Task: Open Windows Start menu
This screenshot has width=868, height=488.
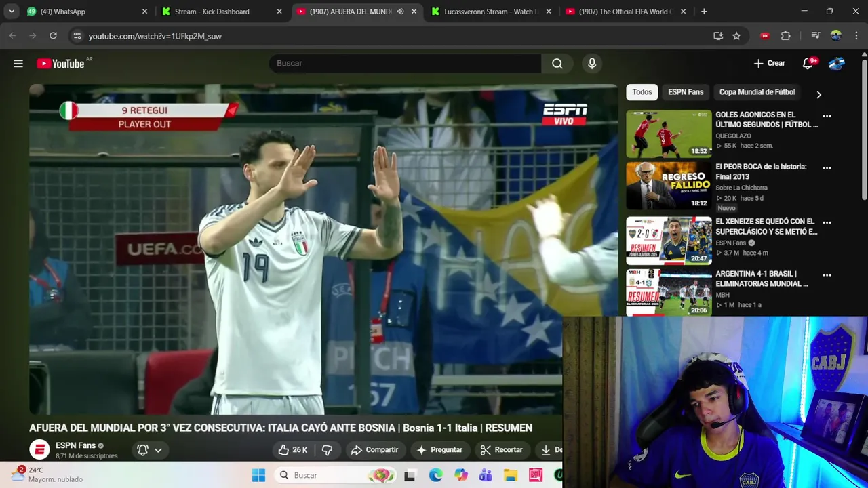Action: click(x=258, y=475)
